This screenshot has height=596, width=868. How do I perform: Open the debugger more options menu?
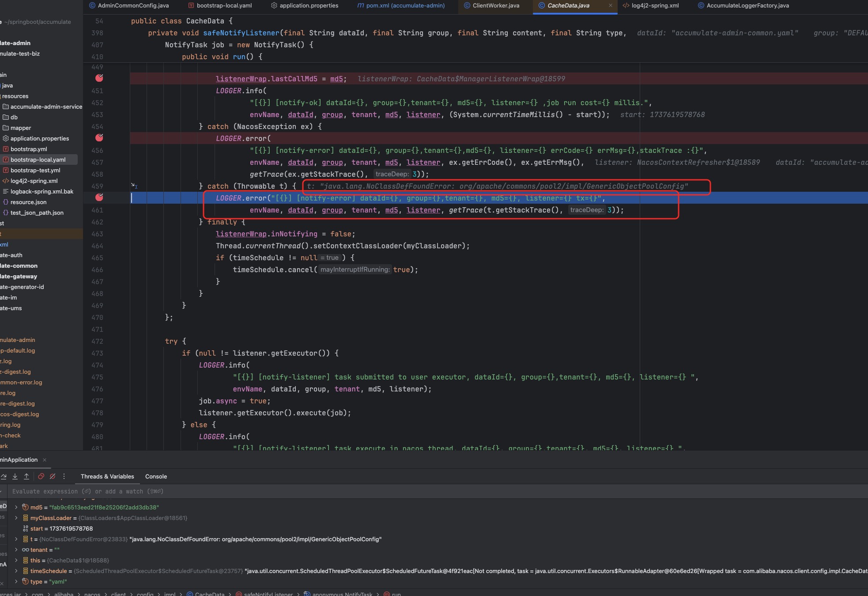64,476
